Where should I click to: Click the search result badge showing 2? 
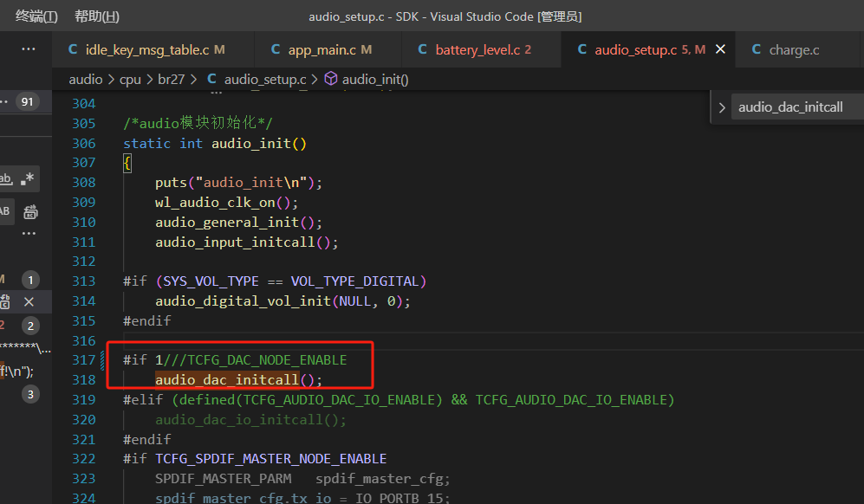click(x=30, y=326)
